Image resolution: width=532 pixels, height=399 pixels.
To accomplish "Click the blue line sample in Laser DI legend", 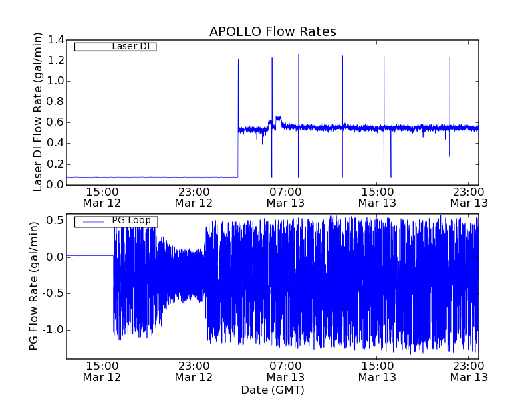I will [93, 47].
